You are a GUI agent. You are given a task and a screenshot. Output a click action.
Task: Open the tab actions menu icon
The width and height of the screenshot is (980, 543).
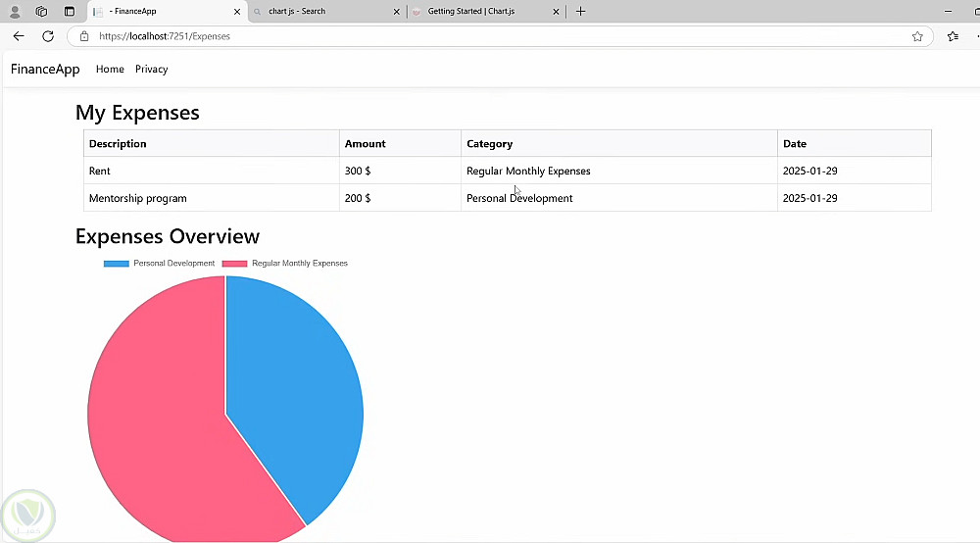[70, 11]
